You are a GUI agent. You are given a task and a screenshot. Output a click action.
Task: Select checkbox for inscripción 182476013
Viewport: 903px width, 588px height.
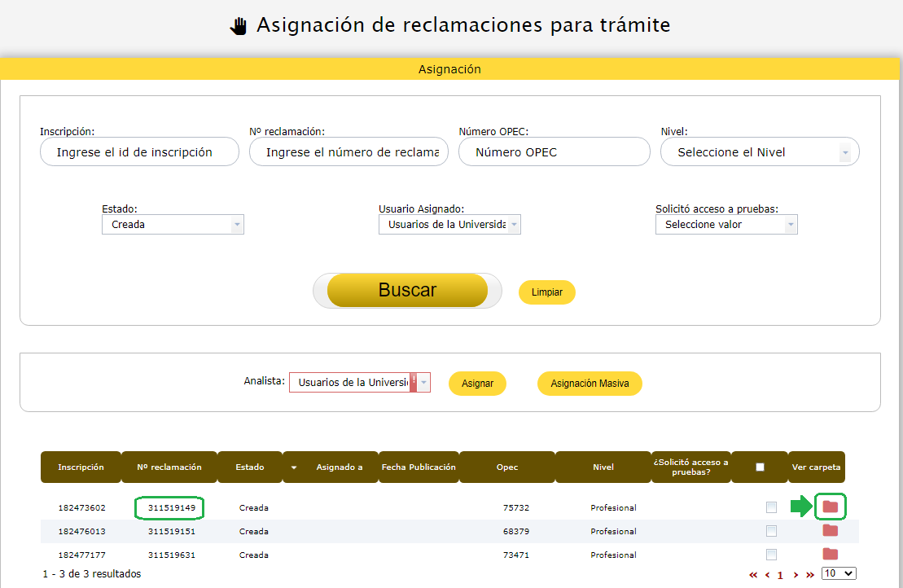[x=771, y=531]
